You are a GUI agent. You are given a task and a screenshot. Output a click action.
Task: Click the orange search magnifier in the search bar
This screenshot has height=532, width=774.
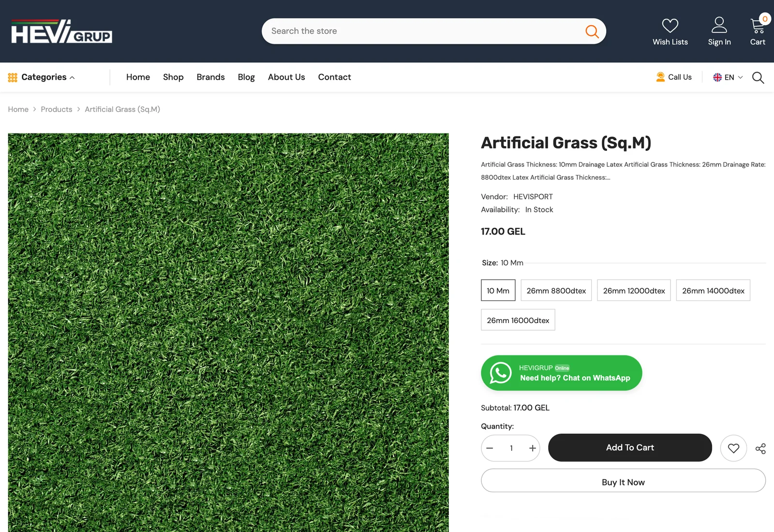pos(592,31)
